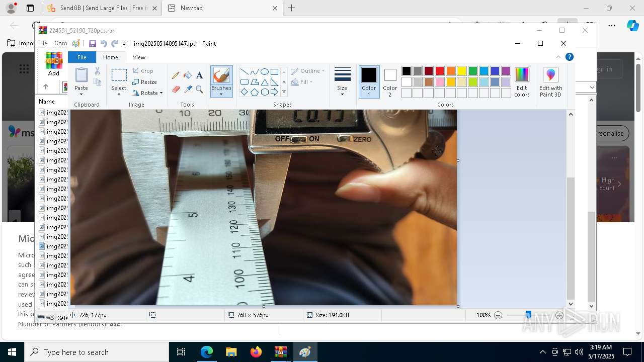Open the Select dropdown arrow
The width and height of the screenshot is (644, 362).
119,95
